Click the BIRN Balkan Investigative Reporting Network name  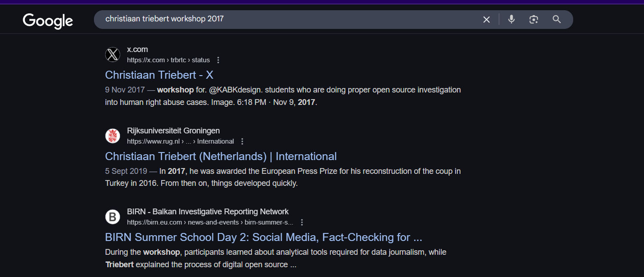click(208, 212)
